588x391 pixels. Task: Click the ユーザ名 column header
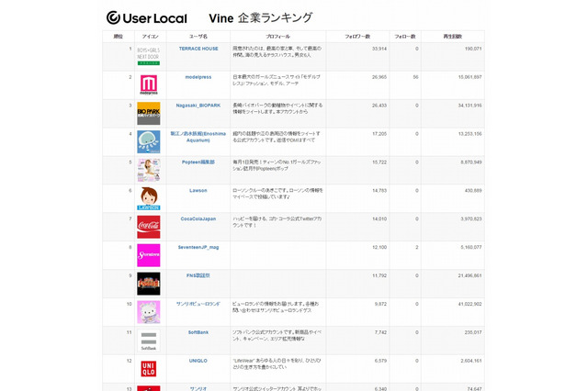pyautogui.click(x=198, y=37)
